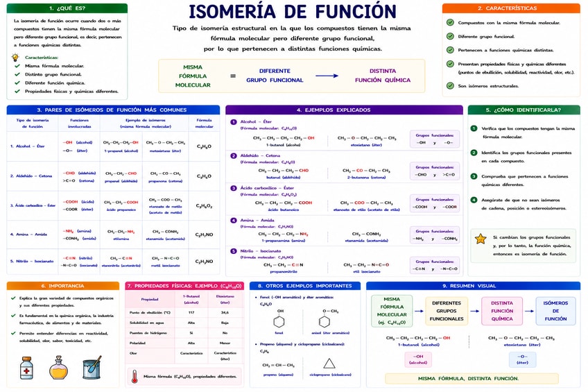Select the '4. Ejemplos explicados' header
The width and height of the screenshot is (588, 392).
344,110
